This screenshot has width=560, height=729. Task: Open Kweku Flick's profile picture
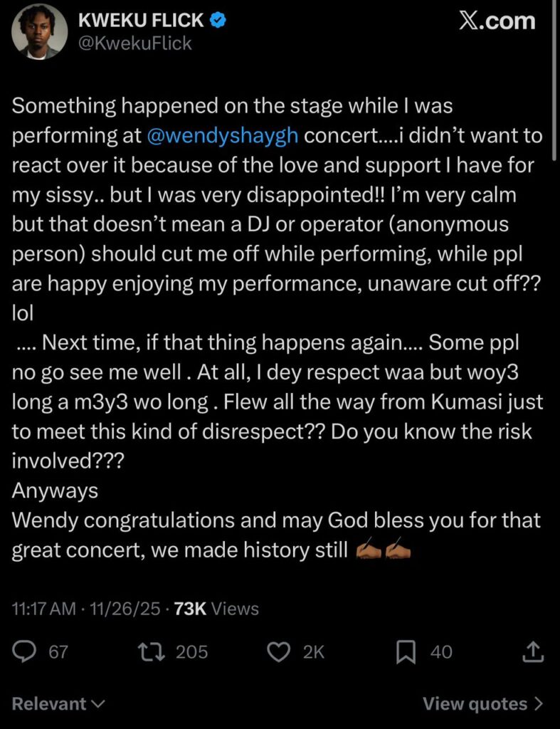tap(38, 33)
